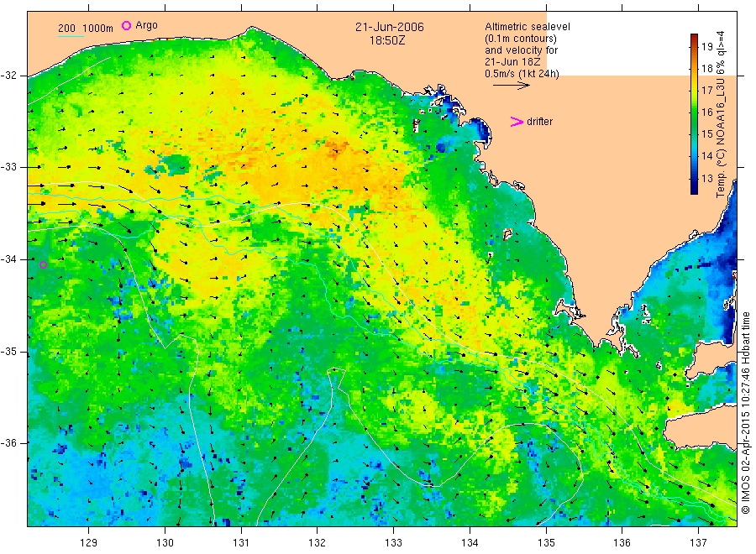The image size is (756, 554).
Task: Click the '19' label on temperature scale
Action: coord(706,46)
